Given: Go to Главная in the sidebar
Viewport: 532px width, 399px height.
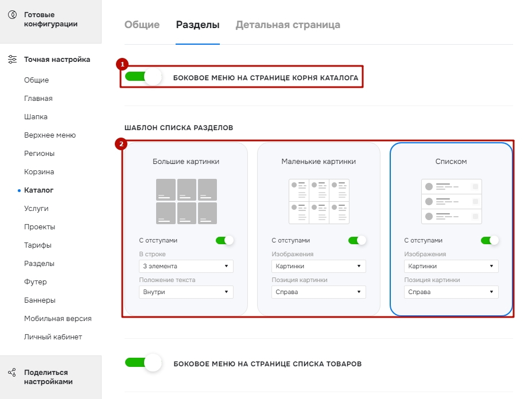Looking at the screenshot, I should click(38, 98).
